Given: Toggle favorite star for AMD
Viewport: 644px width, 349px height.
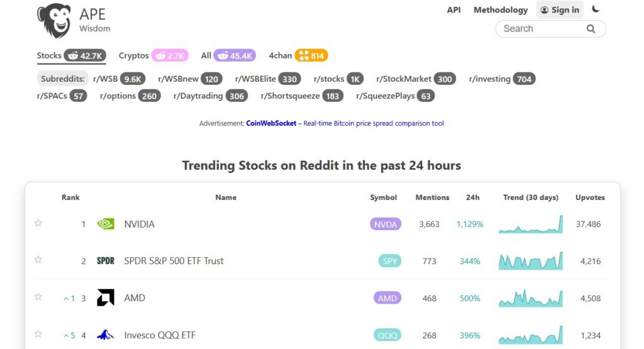Looking at the screenshot, I should pyautogui.click(x=38, y=296).
